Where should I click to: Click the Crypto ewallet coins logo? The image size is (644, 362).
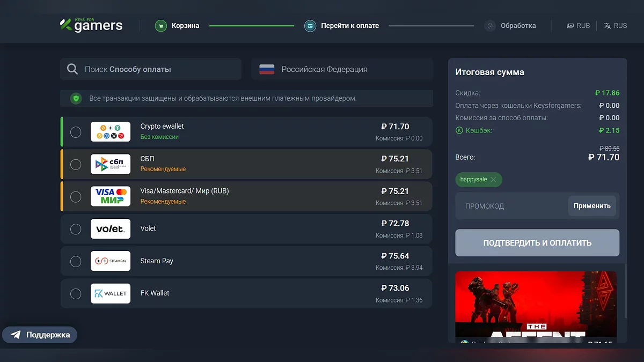point(111,131)
